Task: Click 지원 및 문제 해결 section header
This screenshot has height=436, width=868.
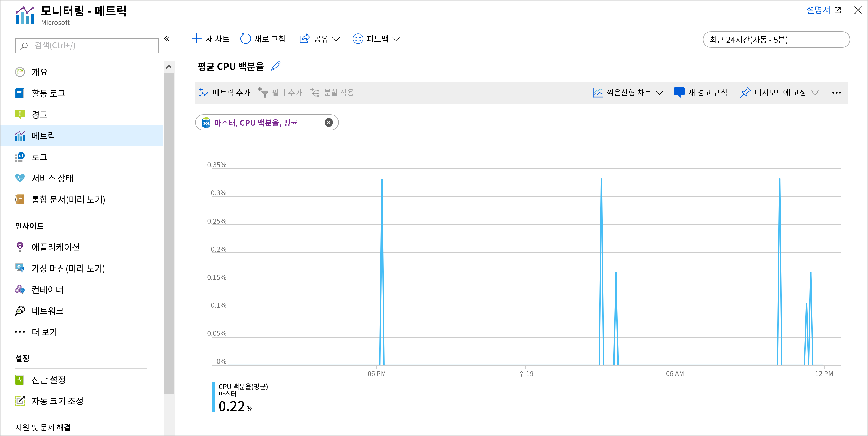Action: (43, 427)
